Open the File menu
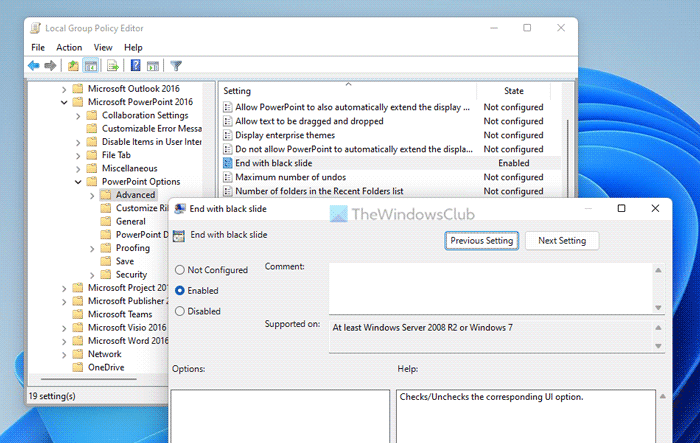Screen dimensions: 700x443 (38, 47)
